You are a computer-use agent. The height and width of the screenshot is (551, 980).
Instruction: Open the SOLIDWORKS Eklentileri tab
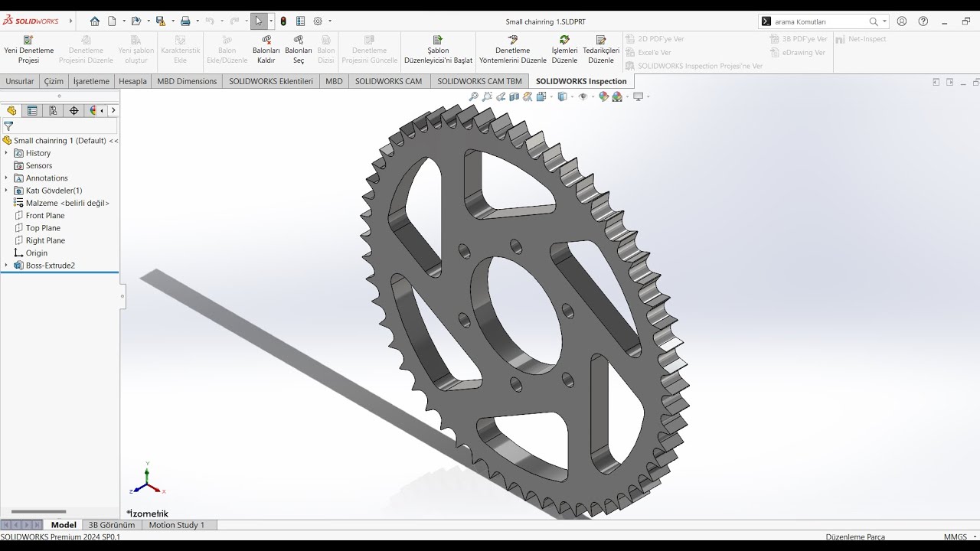[x=271, y=81]
